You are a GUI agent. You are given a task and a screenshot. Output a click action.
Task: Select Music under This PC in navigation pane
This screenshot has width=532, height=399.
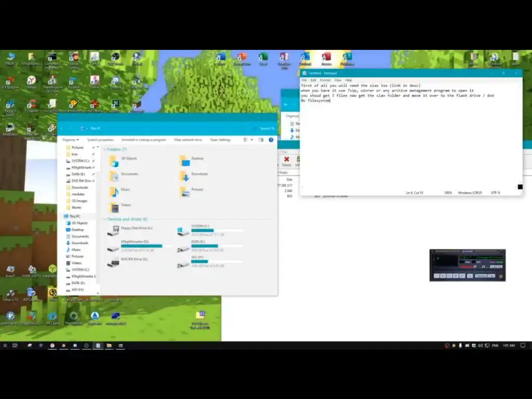(x=76, y=250)
